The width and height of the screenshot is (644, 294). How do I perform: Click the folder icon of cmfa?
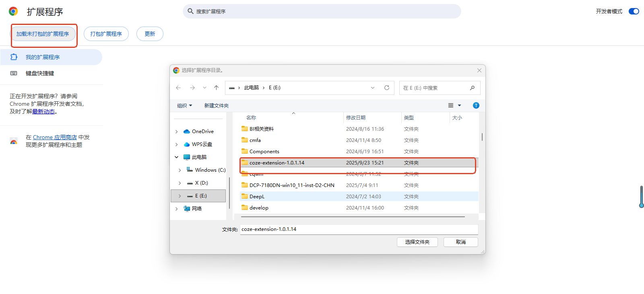(x=245, y=140)
